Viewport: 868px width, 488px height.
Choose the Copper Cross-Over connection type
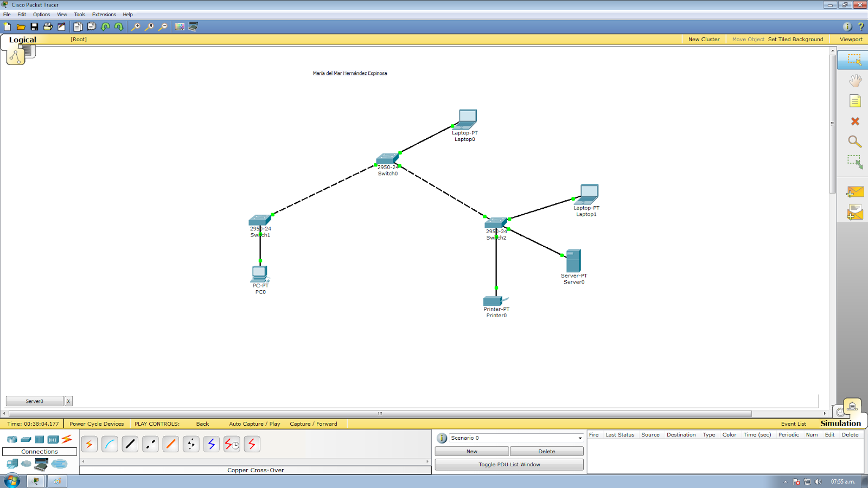[150, 444]
